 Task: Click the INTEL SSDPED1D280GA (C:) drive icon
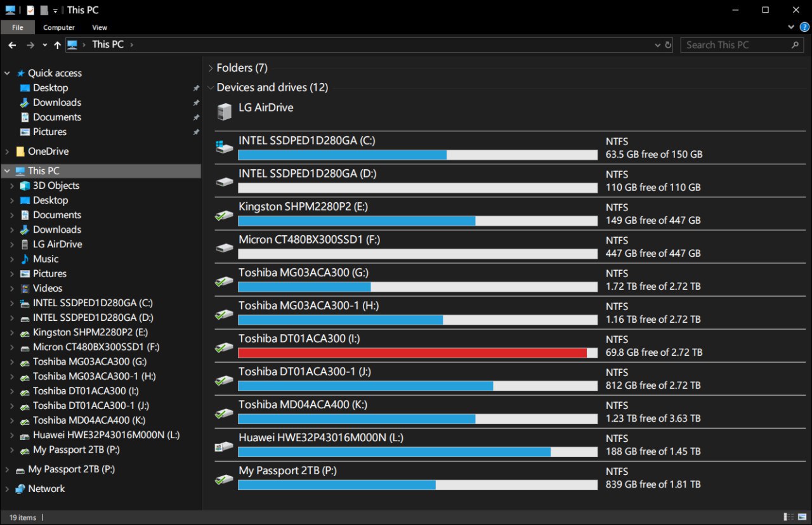point(225,147)
